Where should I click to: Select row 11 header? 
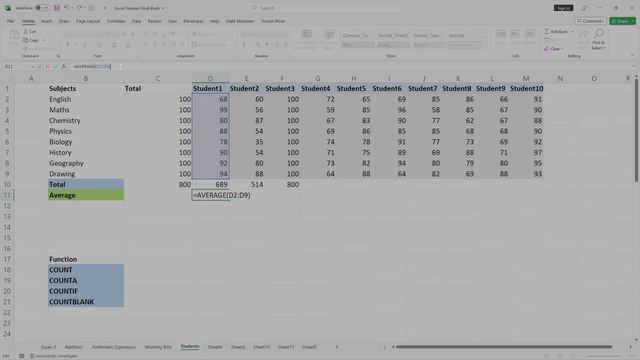(7, 195)
